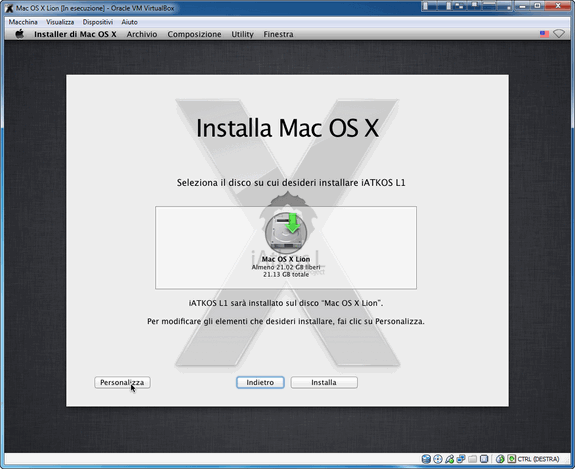Click the Mac OS X Lion disk name
This screenshot has height=469, width=575.
286,259
